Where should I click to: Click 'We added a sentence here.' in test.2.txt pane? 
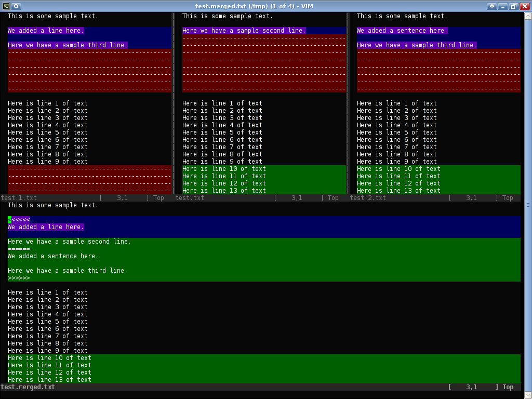coord(402,31)
